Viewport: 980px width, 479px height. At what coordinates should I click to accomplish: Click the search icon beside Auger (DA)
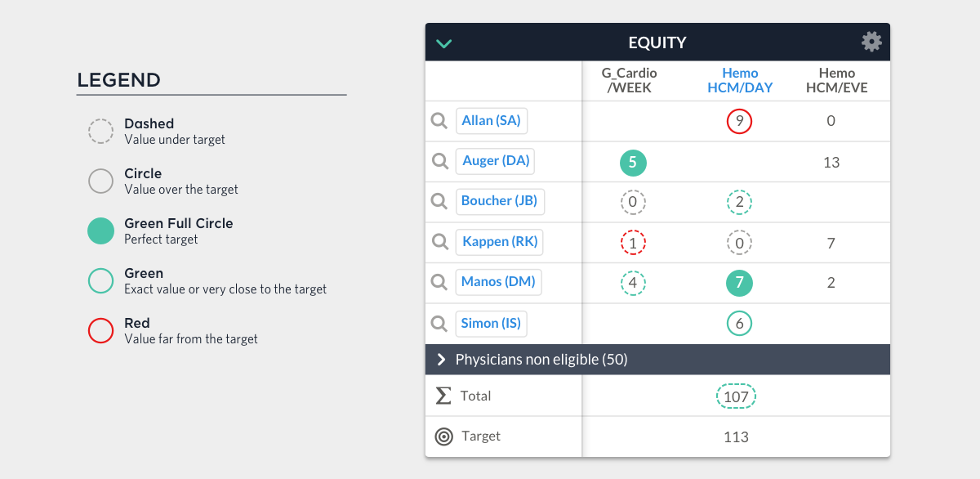(439, 161)
